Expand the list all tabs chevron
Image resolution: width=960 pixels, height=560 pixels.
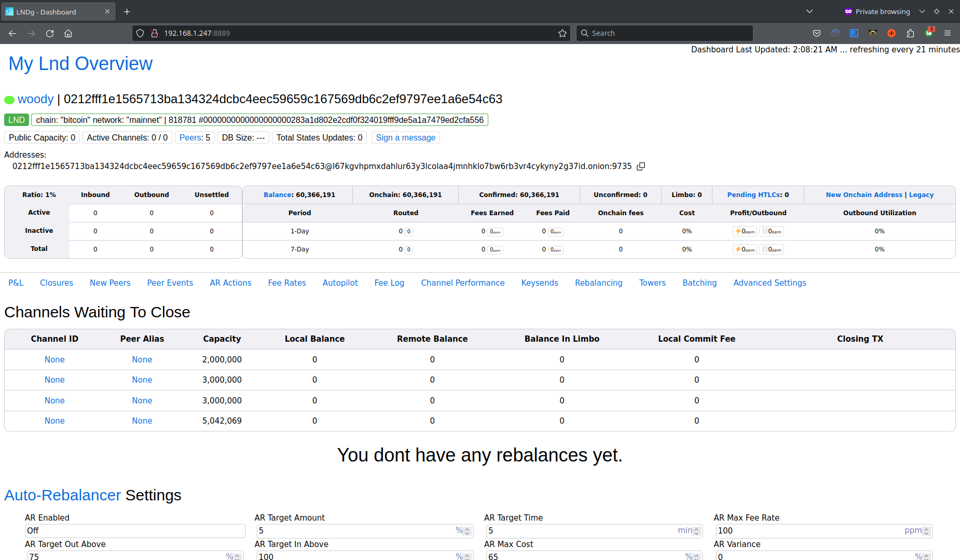[x=810, y=11]
